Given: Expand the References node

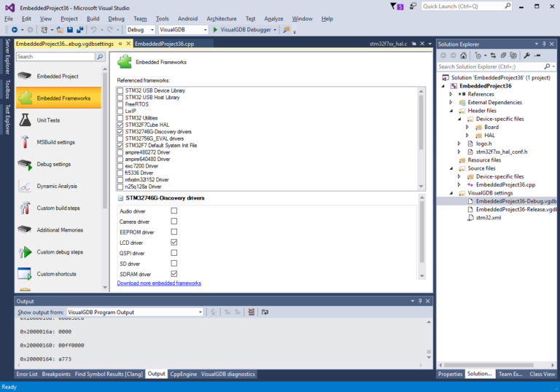Looking at the screenshot, I should tap(451, 94).
